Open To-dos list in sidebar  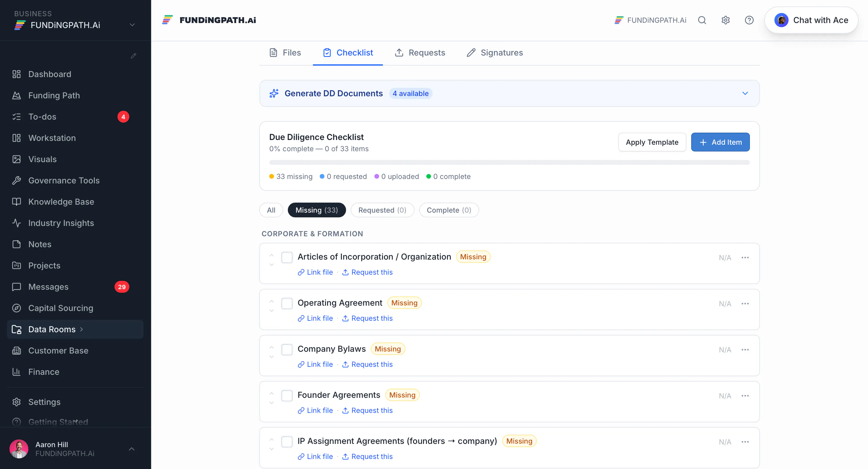pos(76,117)
